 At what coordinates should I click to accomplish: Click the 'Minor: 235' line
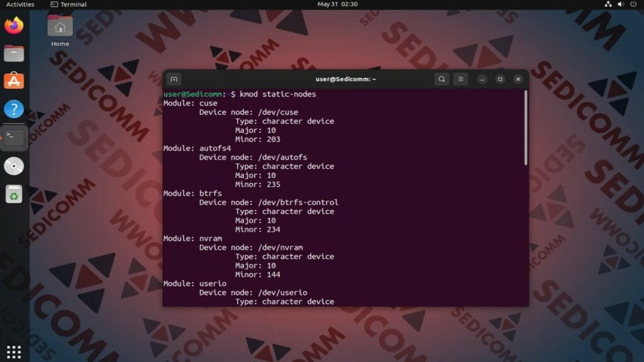[257, 184]
